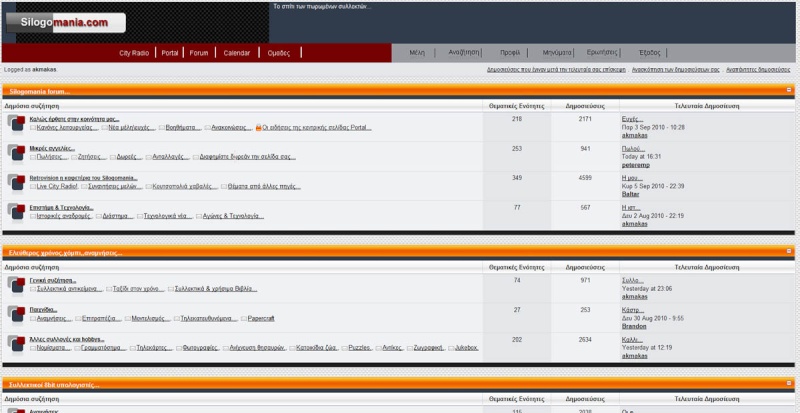Click forum status icon beside Γενική συζήτηση
This screenshot has height=413, width=800.
pos(16,285)
